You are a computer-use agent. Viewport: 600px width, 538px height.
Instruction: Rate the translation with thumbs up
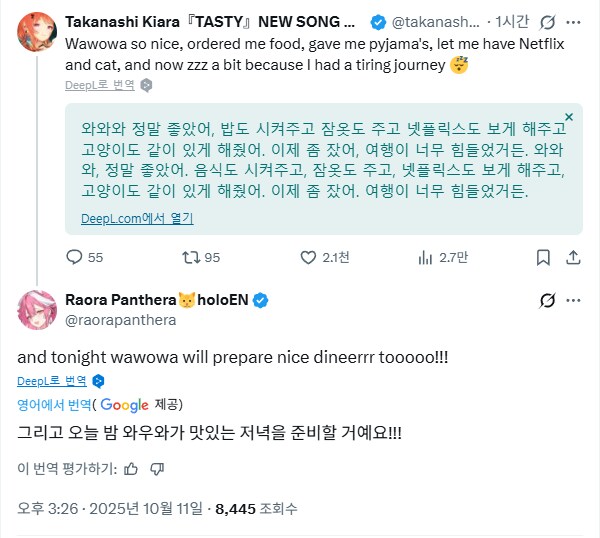tap(131, 468)
